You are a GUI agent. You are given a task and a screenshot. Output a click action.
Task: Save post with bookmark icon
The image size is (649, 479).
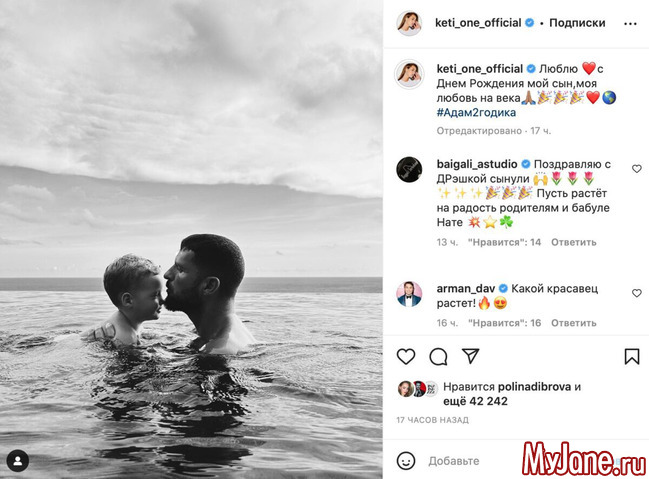pyautogui.click(x=632, y=356)
